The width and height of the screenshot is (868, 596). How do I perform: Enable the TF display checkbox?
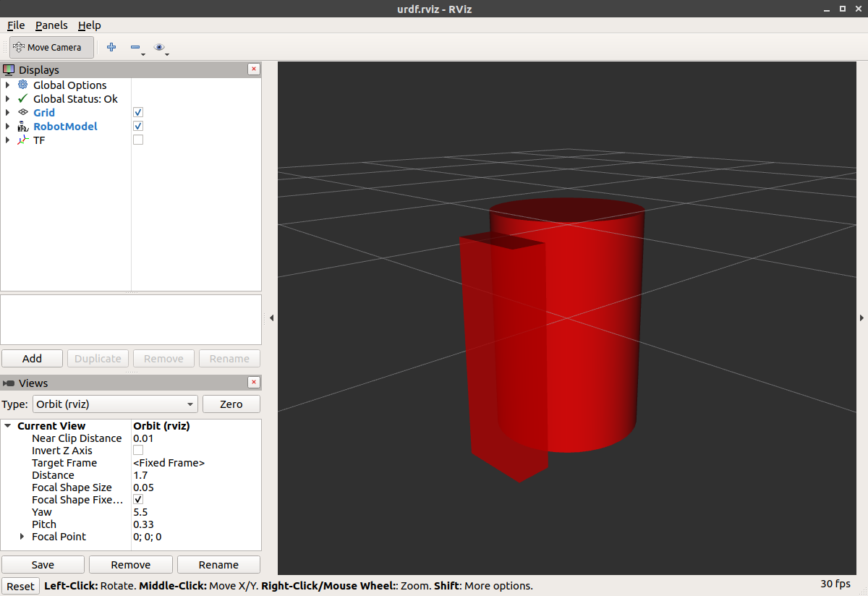coord(138,140)
